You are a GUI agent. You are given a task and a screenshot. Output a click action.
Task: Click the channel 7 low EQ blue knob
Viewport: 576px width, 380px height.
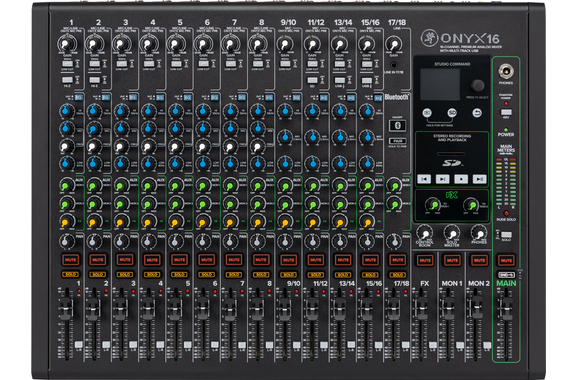pyautogui.click(x=230, y=163)
